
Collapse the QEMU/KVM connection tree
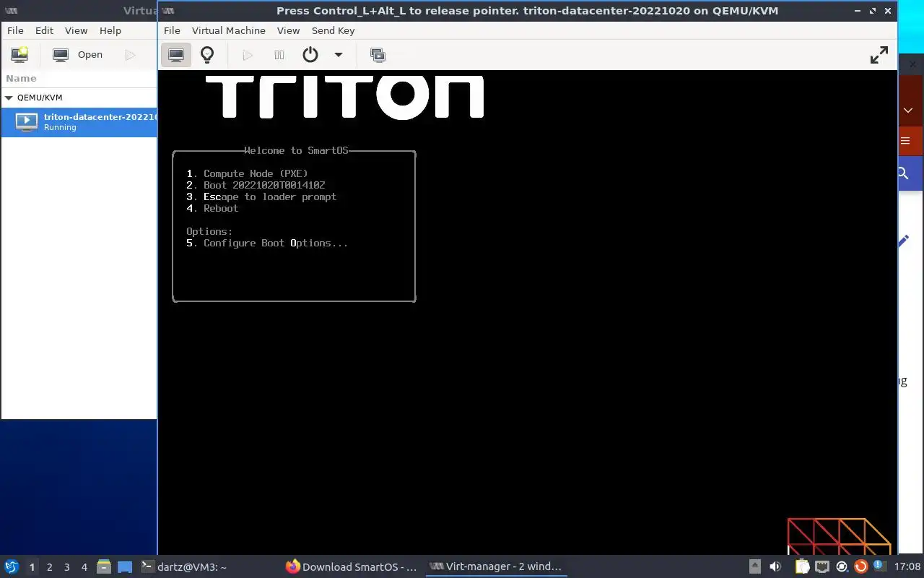9,98
